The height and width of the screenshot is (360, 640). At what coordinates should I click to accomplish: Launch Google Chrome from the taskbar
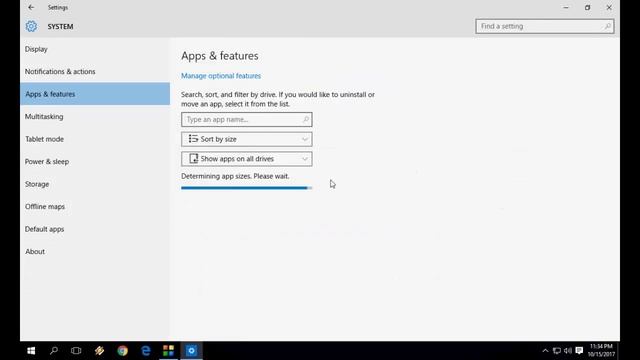click(x=122, y=351)
